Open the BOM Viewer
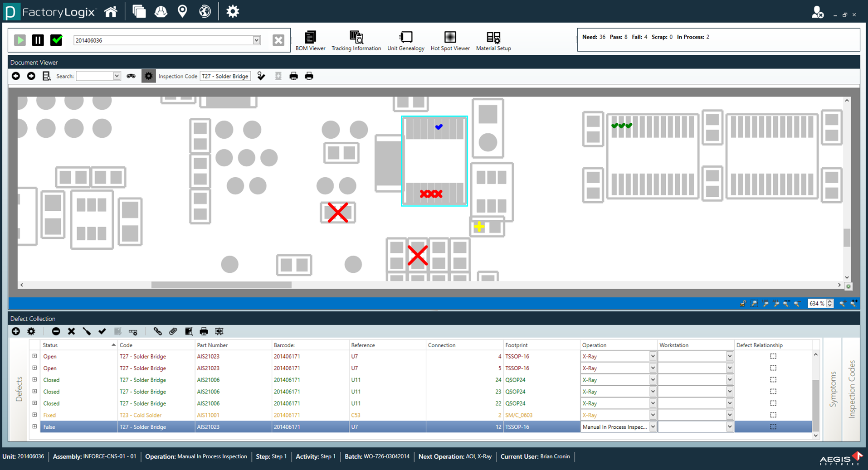The width and height of the screenshot is (868, 470). [310, 40]
